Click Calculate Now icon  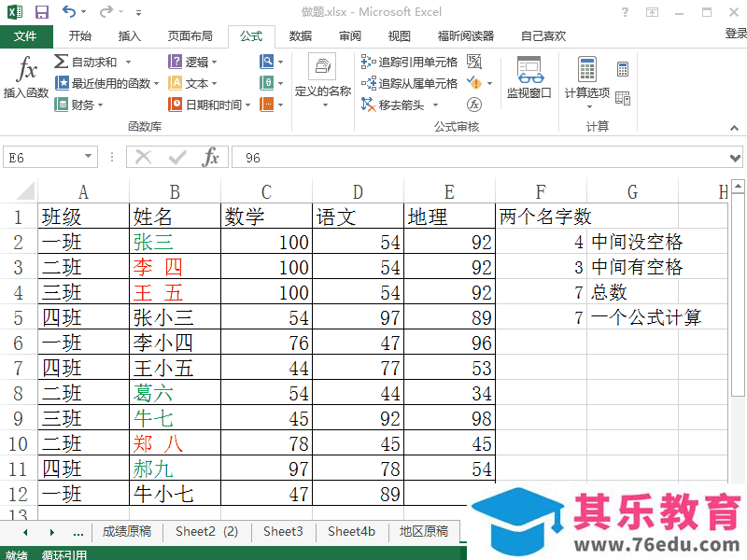point(622,69)
